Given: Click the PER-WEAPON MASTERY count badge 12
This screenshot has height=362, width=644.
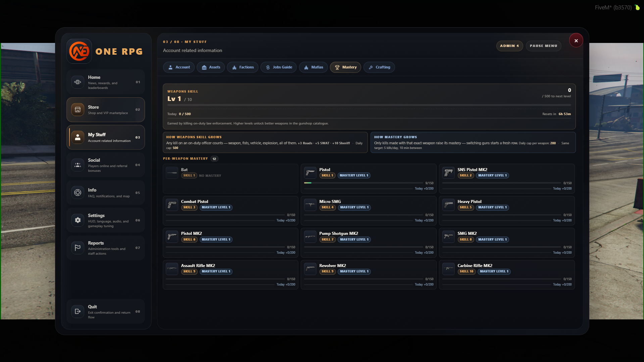Looking at the screenshot, I should [x=214, y=159].
